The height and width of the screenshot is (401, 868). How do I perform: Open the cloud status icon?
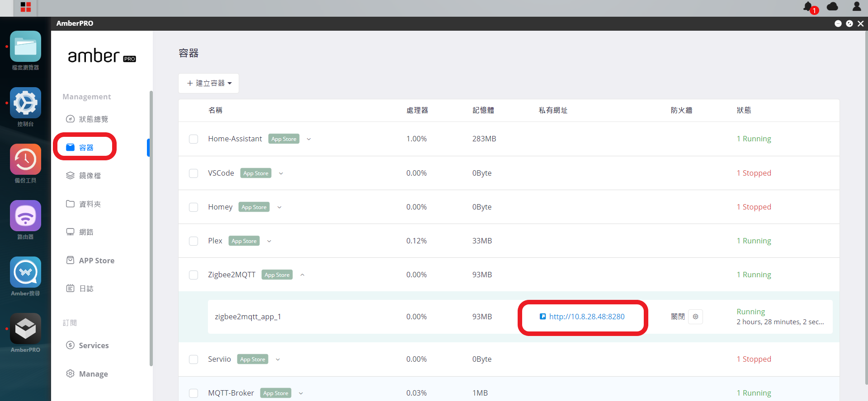coord(832,7)
